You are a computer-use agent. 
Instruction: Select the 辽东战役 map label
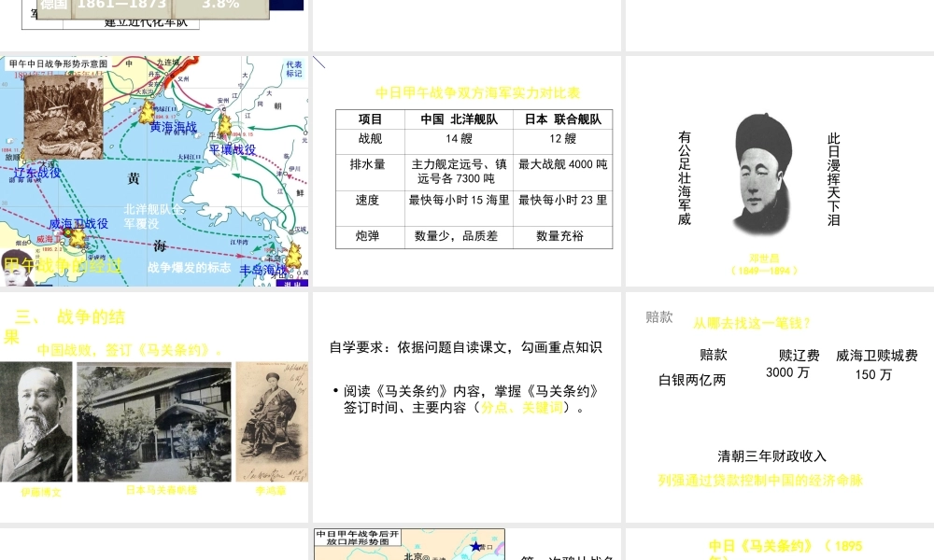(37, 173)
